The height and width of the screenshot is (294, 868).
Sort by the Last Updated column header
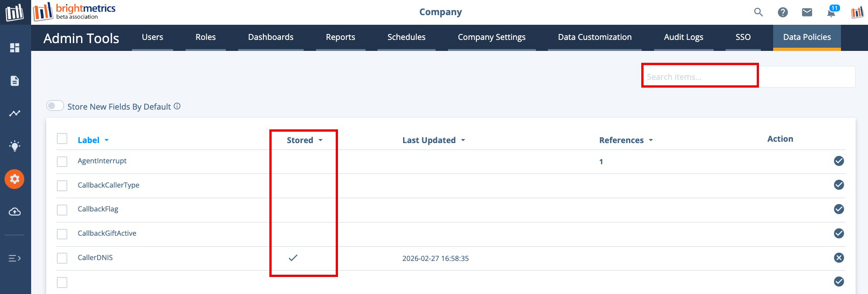(434, 140)
